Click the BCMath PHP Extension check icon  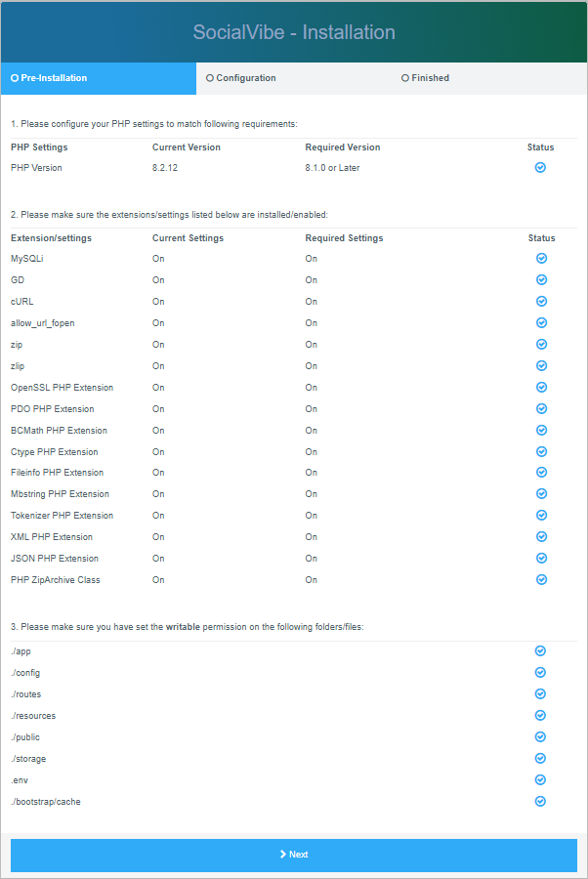click(x=541, y=431)
